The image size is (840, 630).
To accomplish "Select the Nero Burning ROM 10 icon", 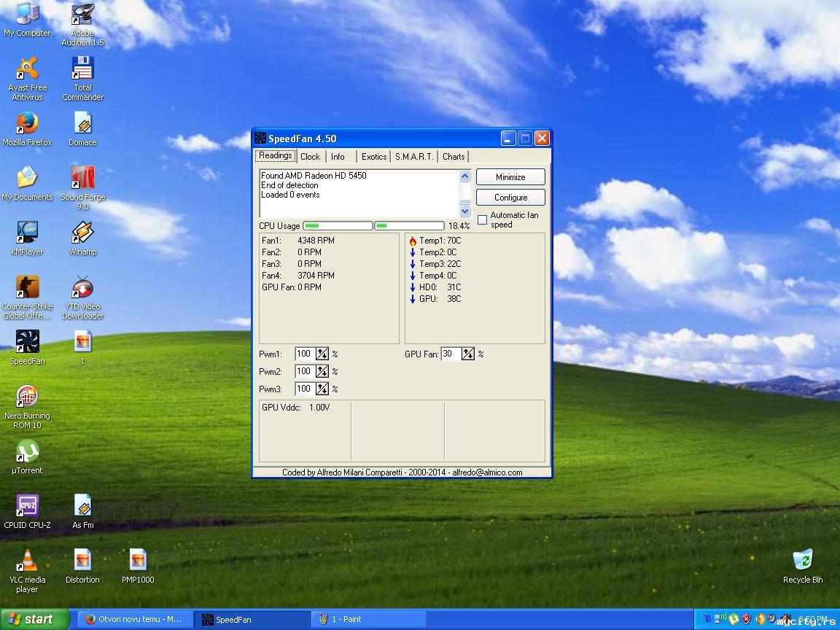I will [27, 397].
